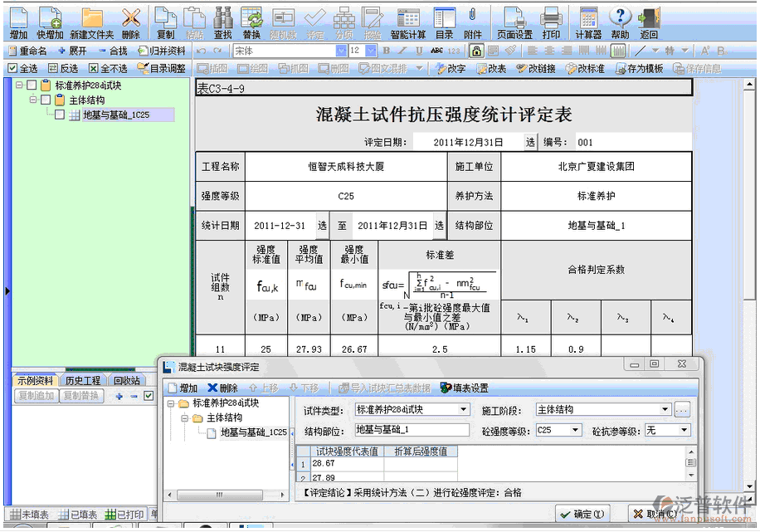Tick the 标准养护28d试块 root checkbox
The height and width of the screenshot is (532, 760).
[32, 85]
